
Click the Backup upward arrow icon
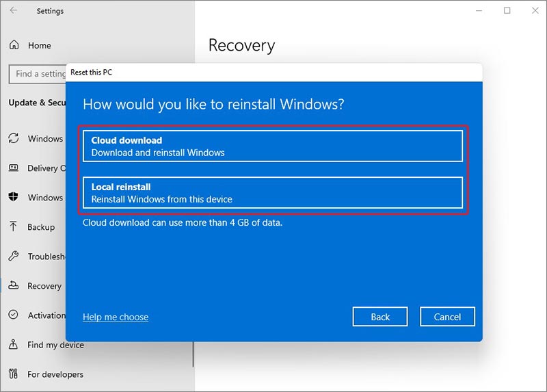tap(13, 226)
